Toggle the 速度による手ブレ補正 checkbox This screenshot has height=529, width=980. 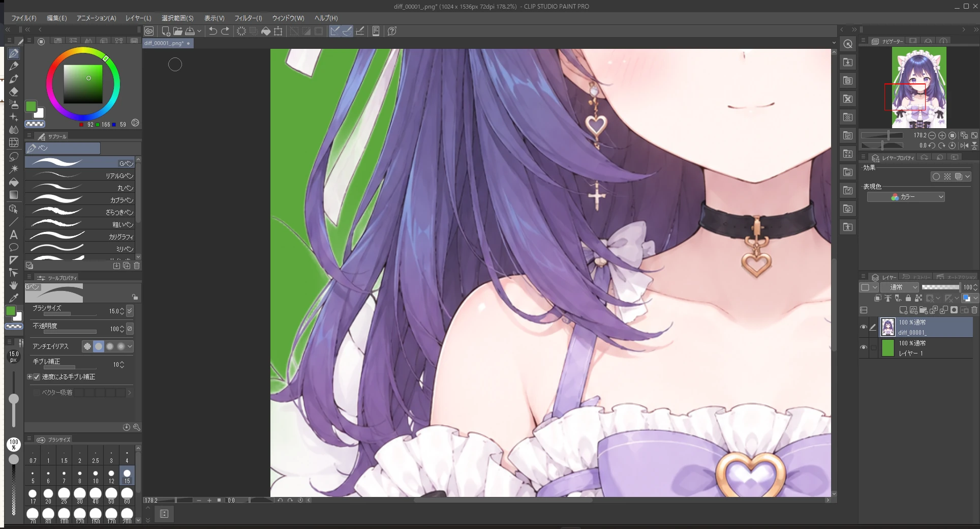(x=37, y=377)
